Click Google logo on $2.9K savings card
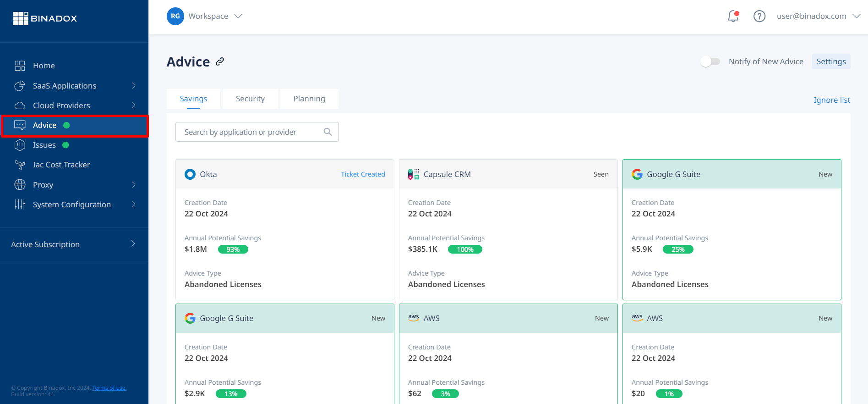 (190, 318)
